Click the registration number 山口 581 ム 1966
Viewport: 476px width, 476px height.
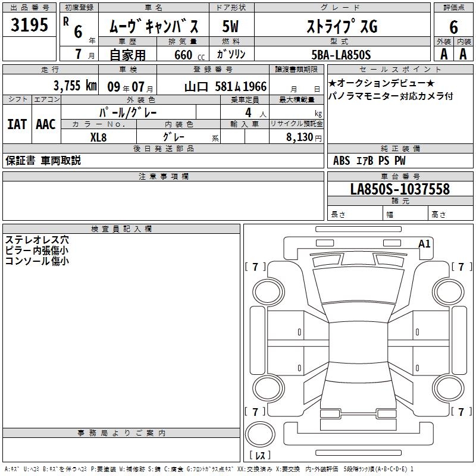225,86
